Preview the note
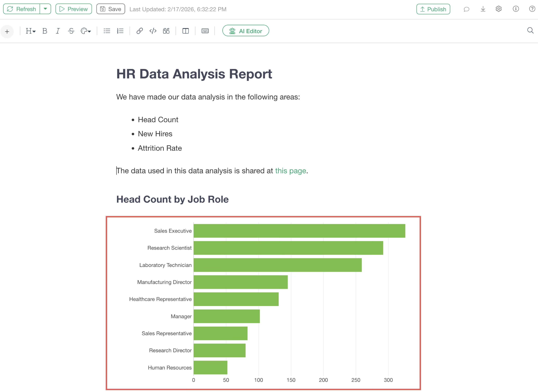 [x=74, y=9]
